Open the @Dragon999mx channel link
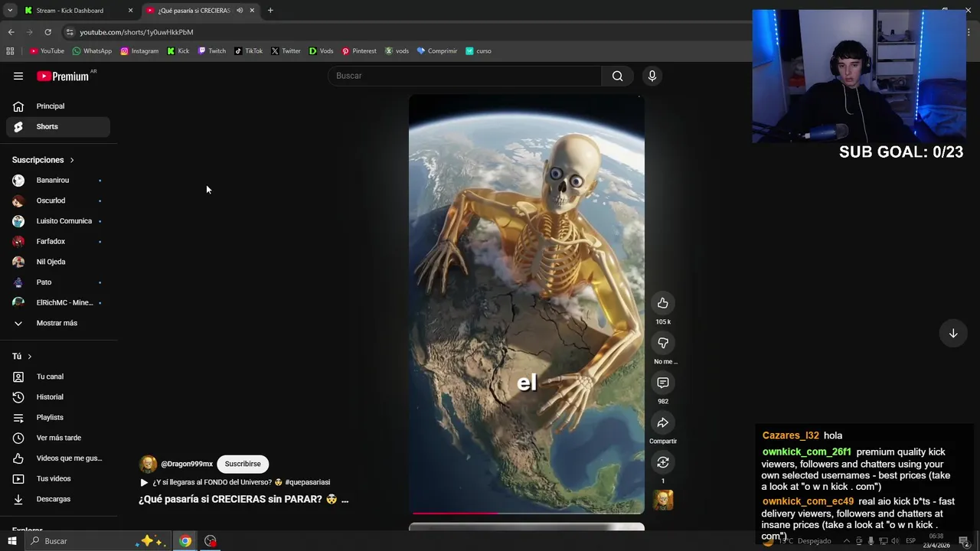This screenshot has height=551, width=980. pyautogui.click(x=187, y=464)
